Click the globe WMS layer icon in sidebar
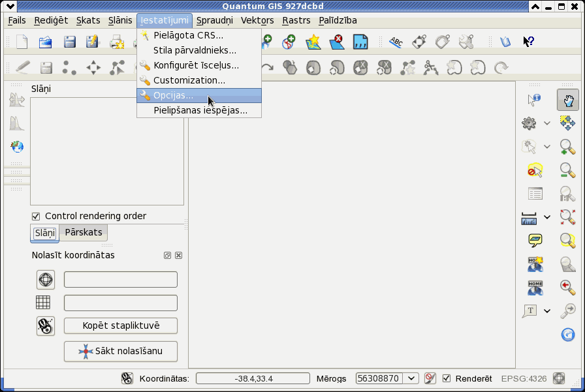This screenshot has width=585, height=392. point(17,147)
